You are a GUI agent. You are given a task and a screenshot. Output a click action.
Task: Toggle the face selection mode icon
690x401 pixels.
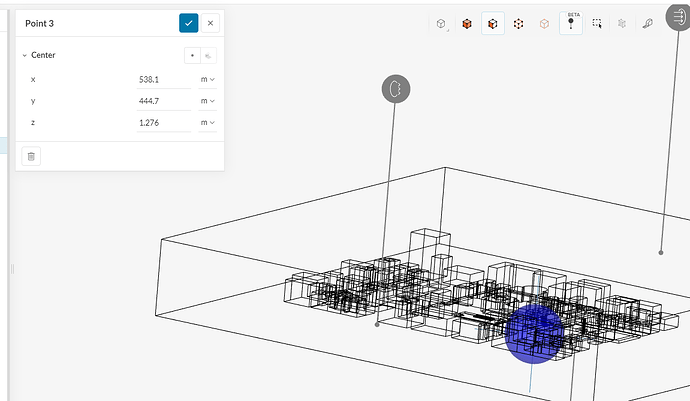click(x=493, y=24)
